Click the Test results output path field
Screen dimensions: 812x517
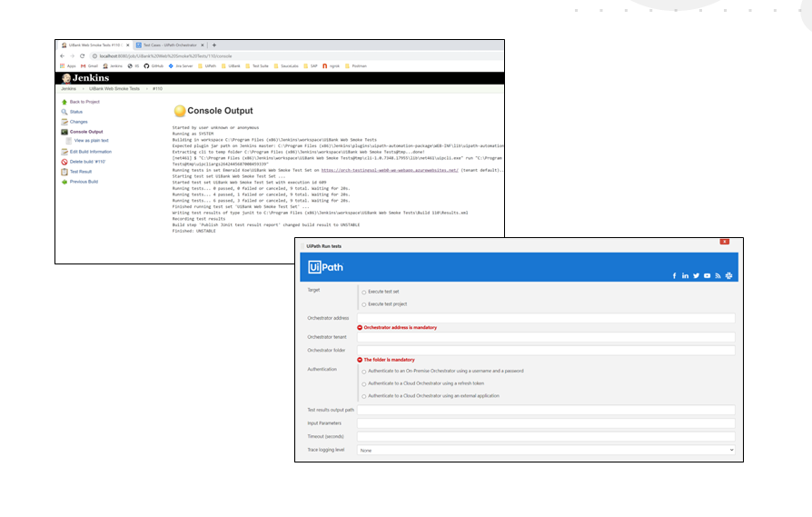tap(547, 410)
